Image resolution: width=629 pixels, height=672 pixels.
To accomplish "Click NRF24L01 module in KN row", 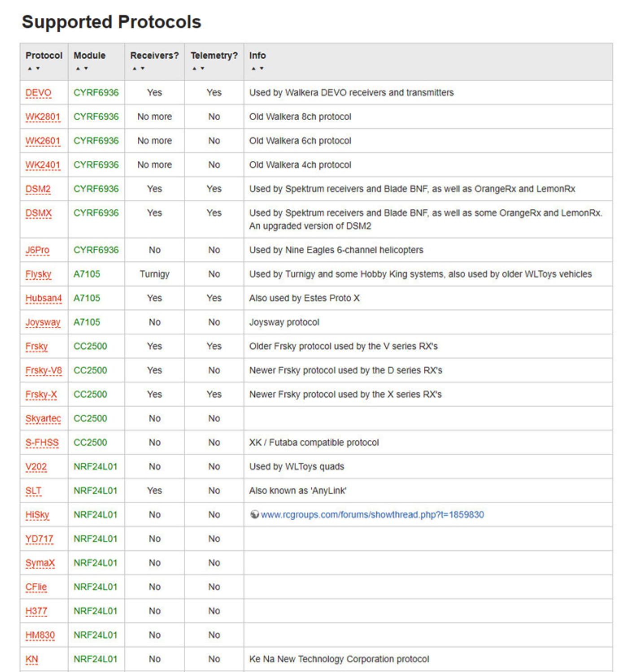I will tap(95, 659).
